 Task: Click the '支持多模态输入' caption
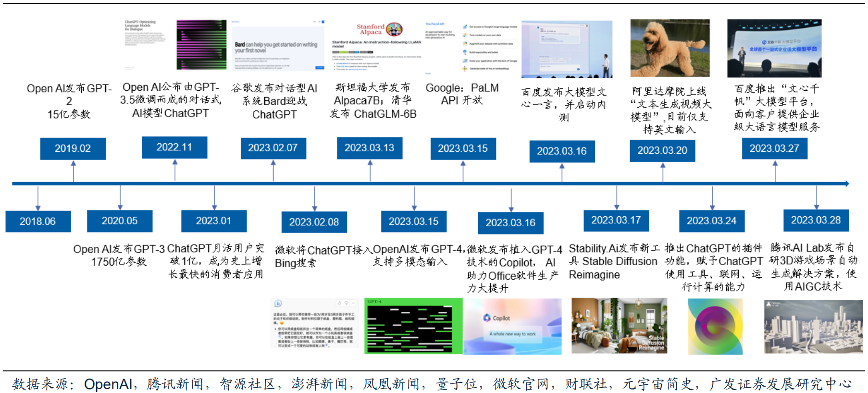click(x=410, y=262)
